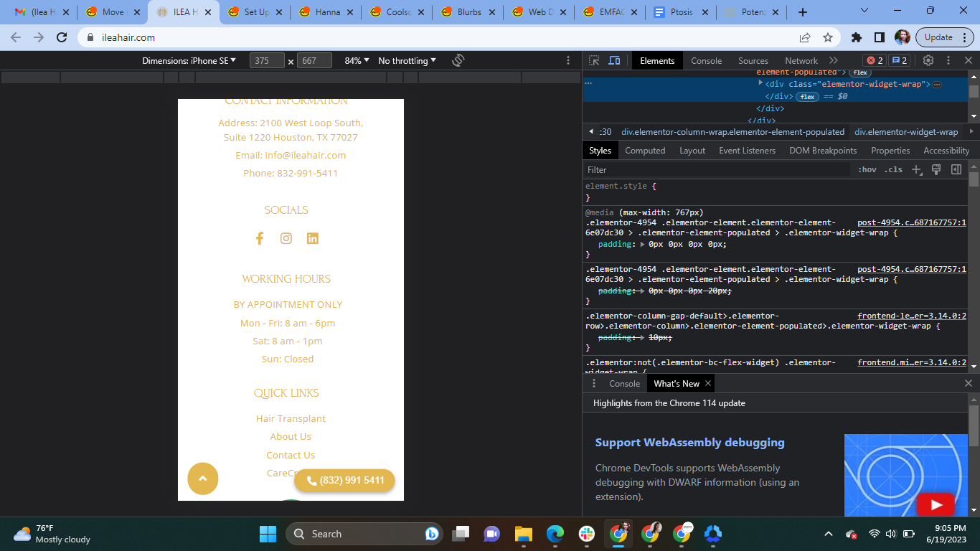The height and width of the screenshot is (551, 980).
Task: Click the red error count badge
Action: coord(875,61)
